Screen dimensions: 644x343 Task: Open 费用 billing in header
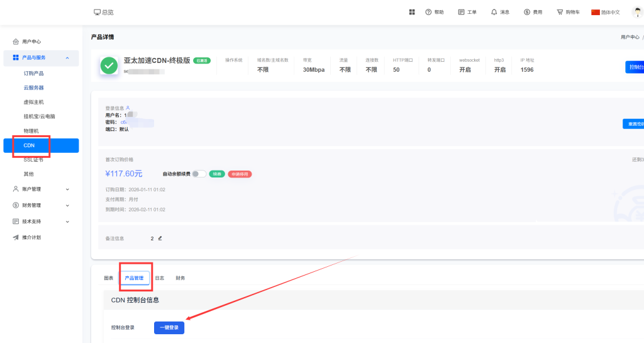click(533, 13)
